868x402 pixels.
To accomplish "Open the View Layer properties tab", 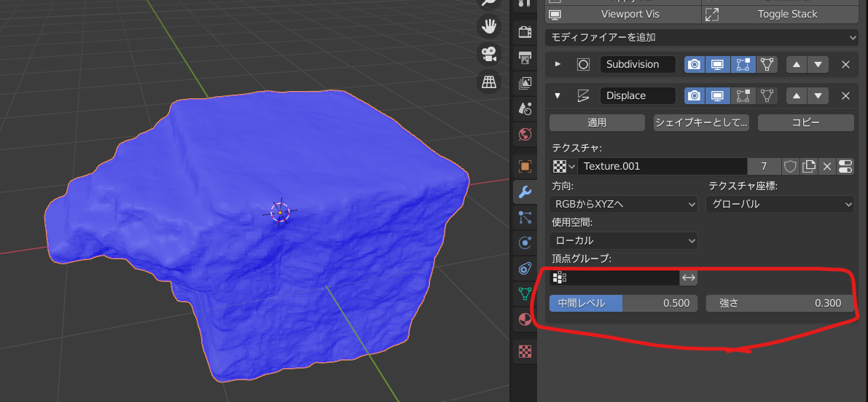I will (524, 83).
